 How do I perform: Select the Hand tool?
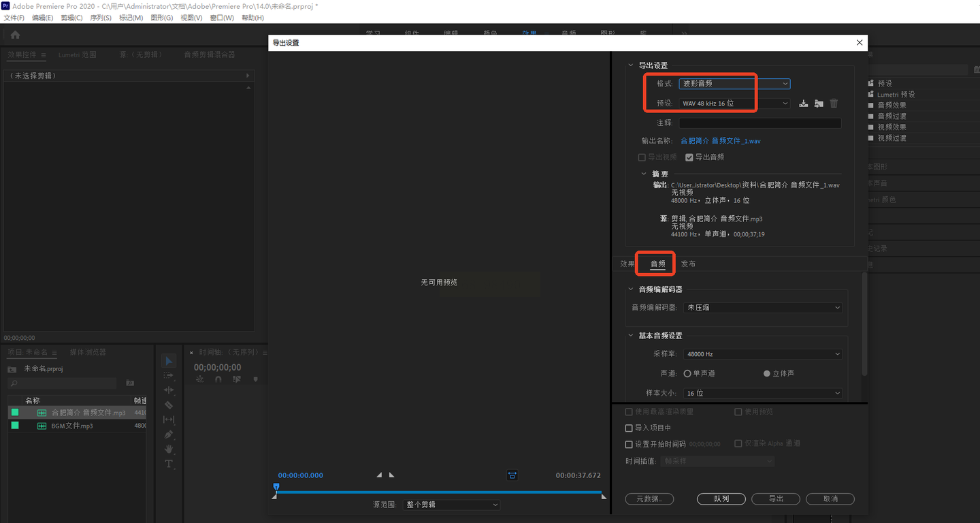click(x=169, y=449)
